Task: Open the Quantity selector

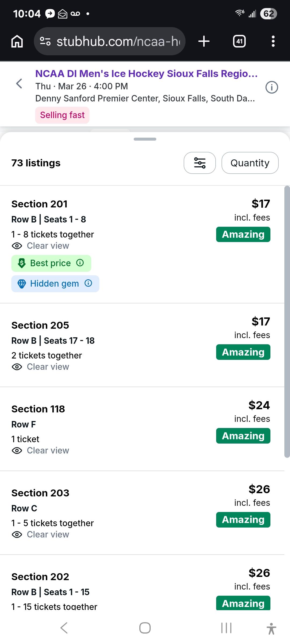Action: tap(250, 163)
